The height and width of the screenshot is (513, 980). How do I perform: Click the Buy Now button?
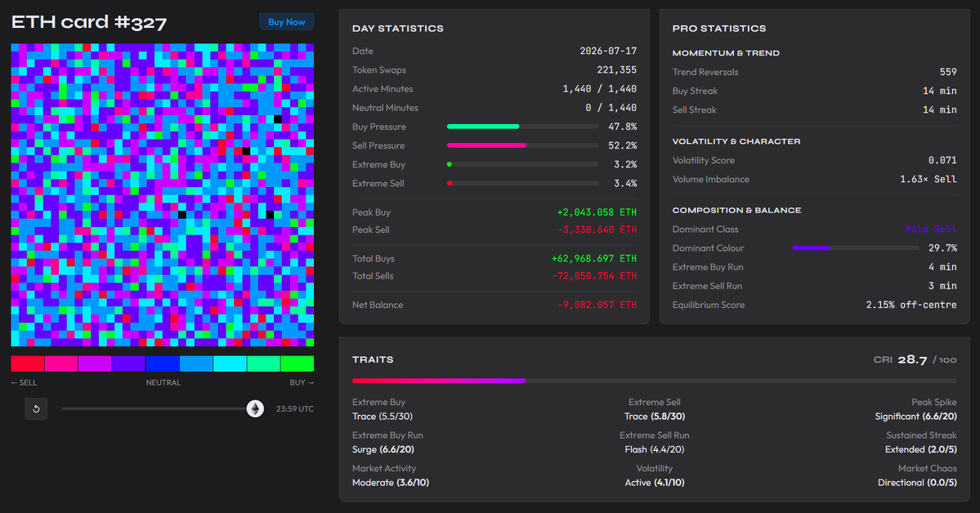tap(286, 22)
